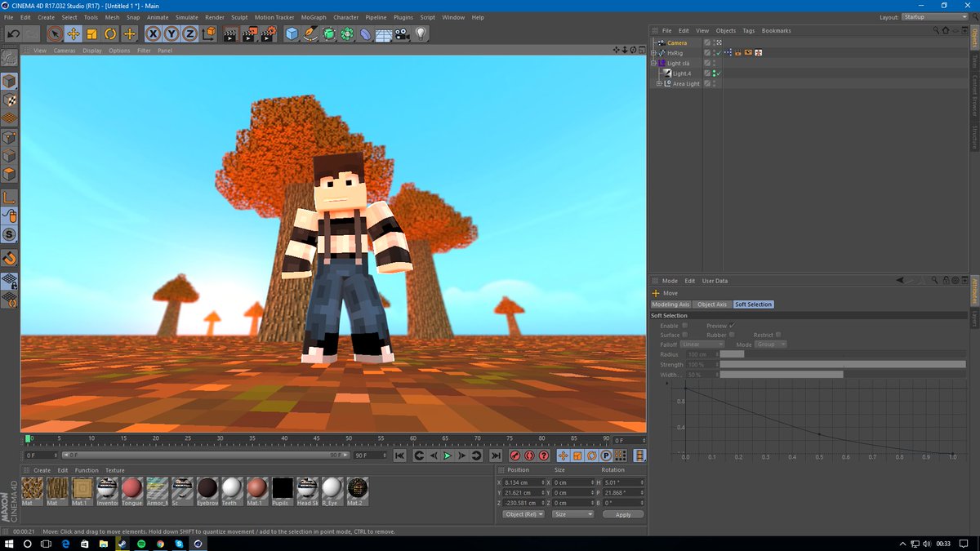Open Material Manager Create menu
980x551 pixels.
coord(42,470)
